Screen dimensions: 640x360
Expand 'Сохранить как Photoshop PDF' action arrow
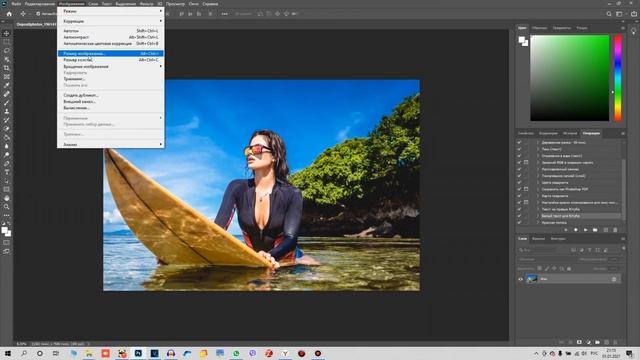tap(538, 189)
